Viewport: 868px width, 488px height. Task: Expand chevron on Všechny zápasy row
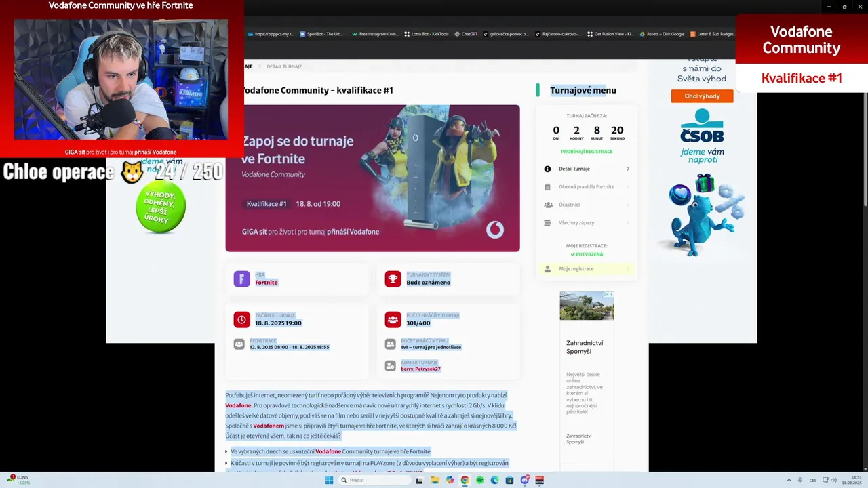coord(628,222)
